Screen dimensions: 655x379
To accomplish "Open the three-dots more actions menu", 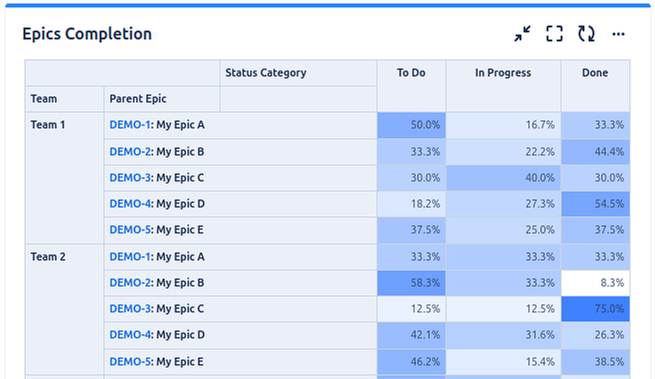I will point(618,34).
